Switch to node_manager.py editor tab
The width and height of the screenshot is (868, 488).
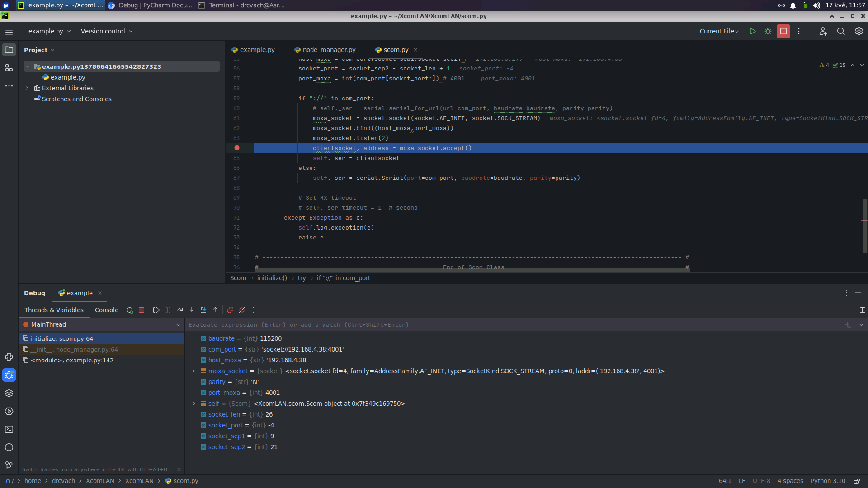coord(325,50)
